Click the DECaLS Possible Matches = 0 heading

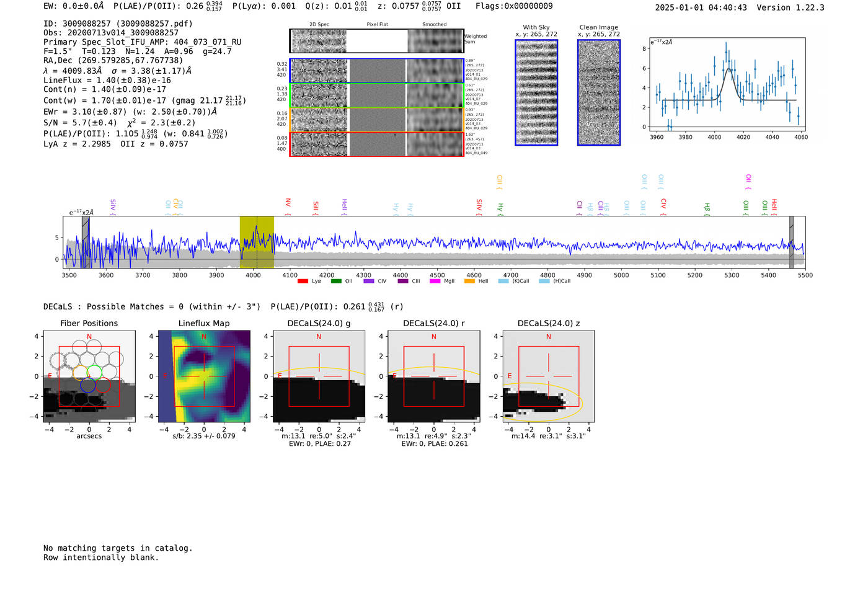152,306
